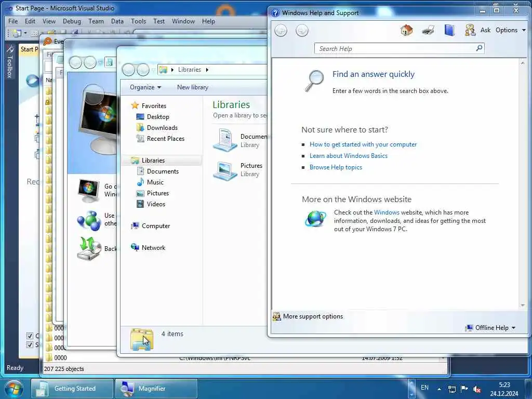Viewport: 532px width, 399px height.
Task: Click the Search Help magnifier icon
Action: coord(479,48)
